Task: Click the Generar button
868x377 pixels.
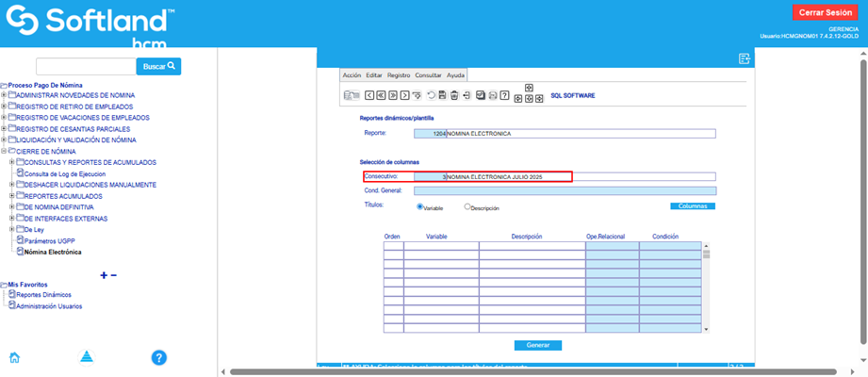Action: tap(537, 345)
